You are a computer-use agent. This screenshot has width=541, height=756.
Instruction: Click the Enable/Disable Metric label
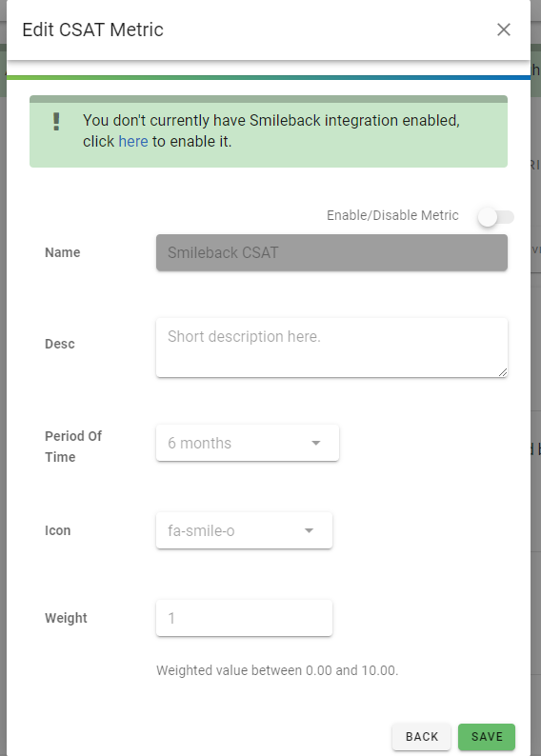[x=392, y=215]
